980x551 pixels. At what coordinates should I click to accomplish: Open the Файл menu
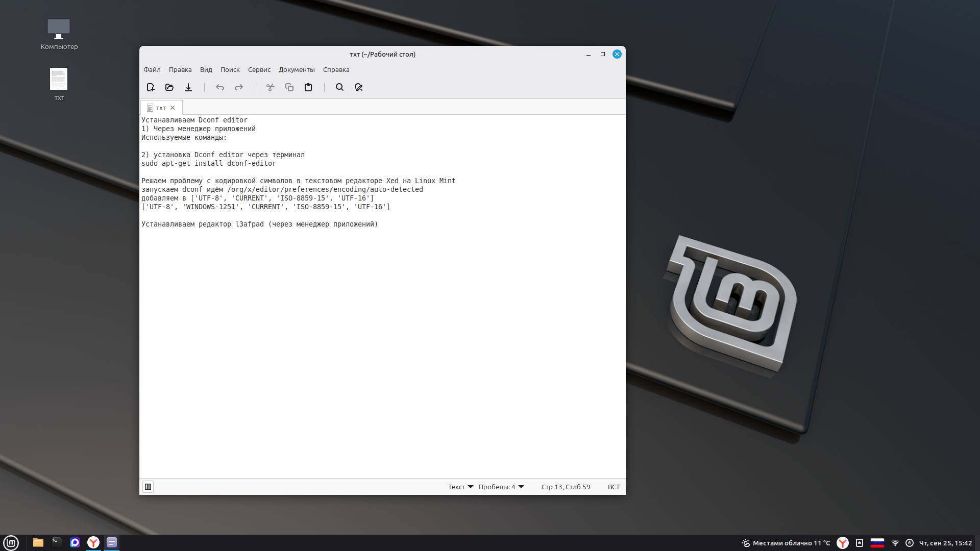click(152, 69)
